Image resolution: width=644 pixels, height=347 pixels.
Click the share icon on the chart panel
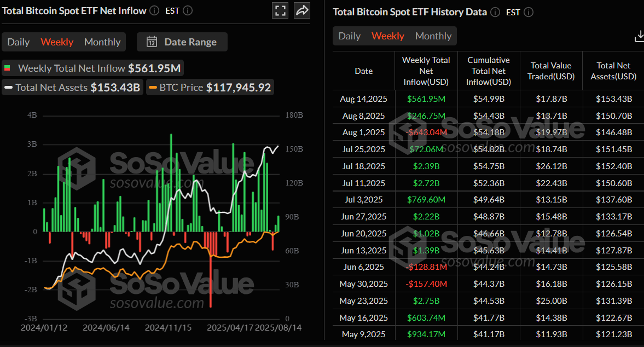click(301, 10)
